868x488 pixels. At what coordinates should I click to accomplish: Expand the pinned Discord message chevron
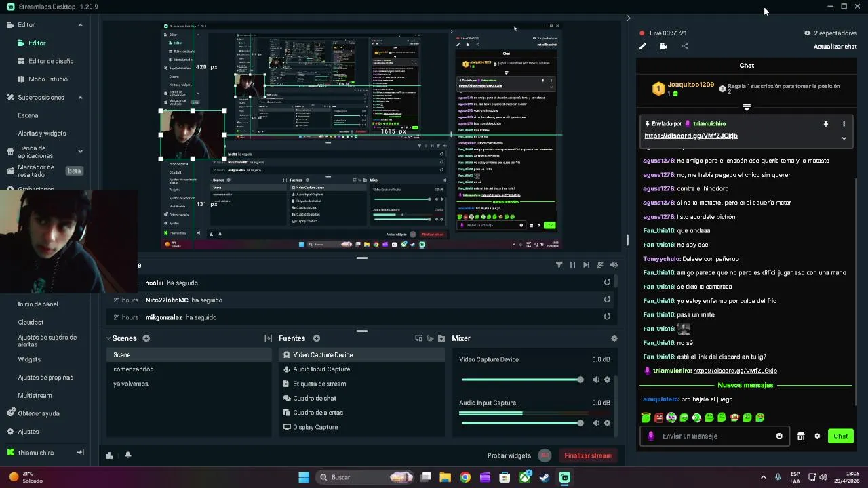pyautogui.click(x=844, y=138)
